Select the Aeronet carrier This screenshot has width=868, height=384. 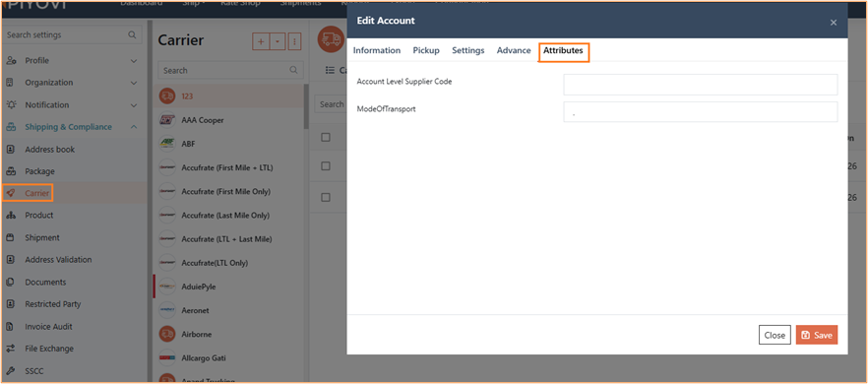(196, 310)
